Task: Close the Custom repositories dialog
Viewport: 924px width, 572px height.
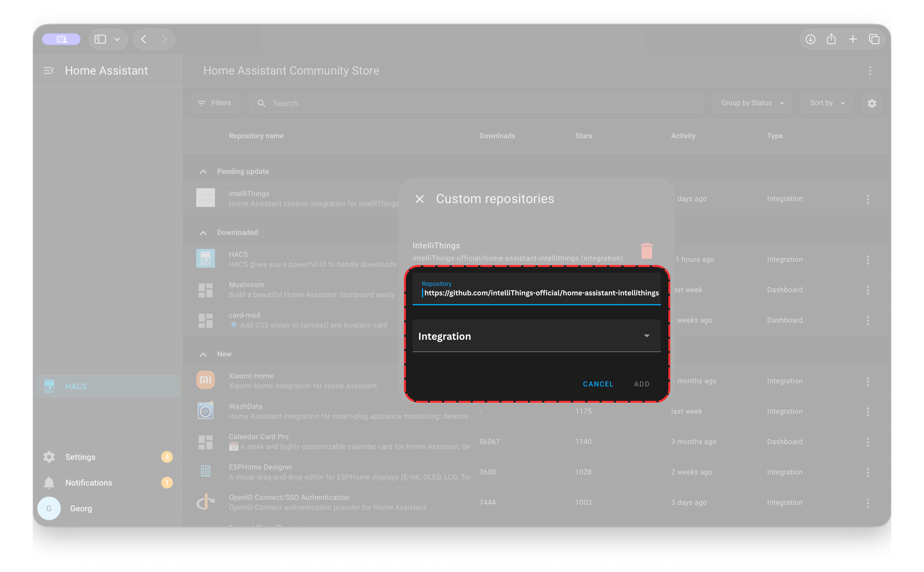Action: pyautogui.click(x=419, y=199)
